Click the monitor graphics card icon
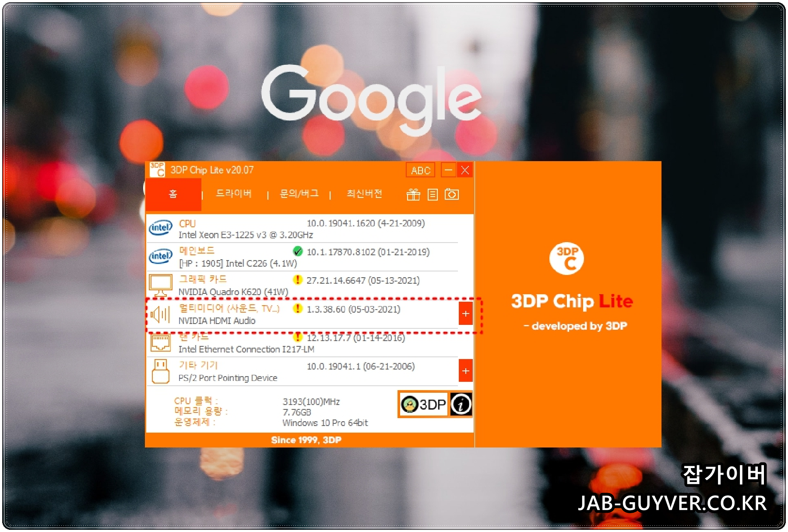This screenshot has width=788, height=532. (161, 285)
